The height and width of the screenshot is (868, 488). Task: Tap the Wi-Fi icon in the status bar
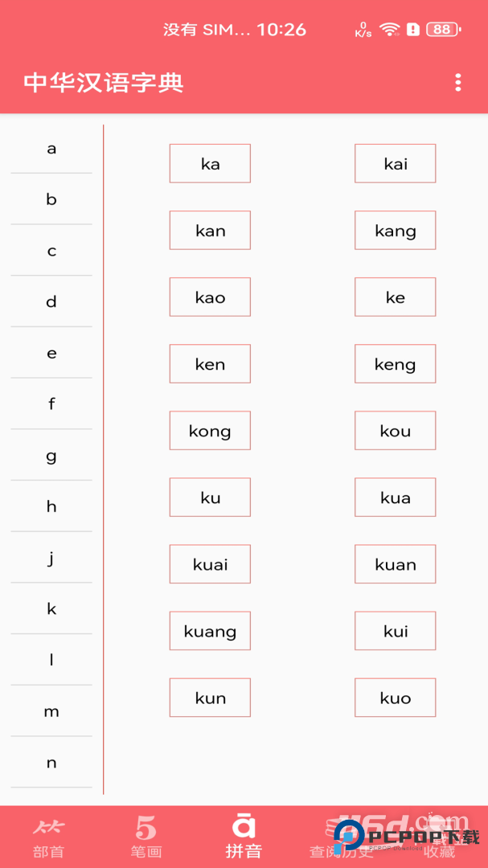click(x=390, y=29)
